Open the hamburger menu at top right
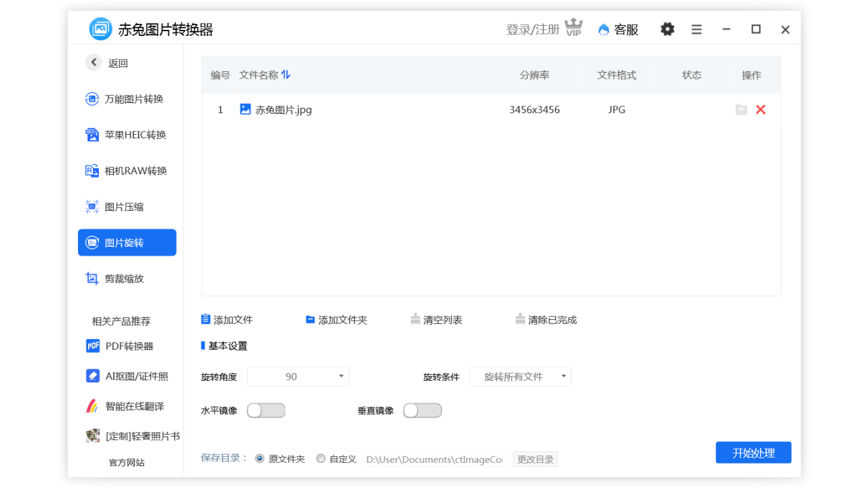868x488 pixels. coord(696,29)
